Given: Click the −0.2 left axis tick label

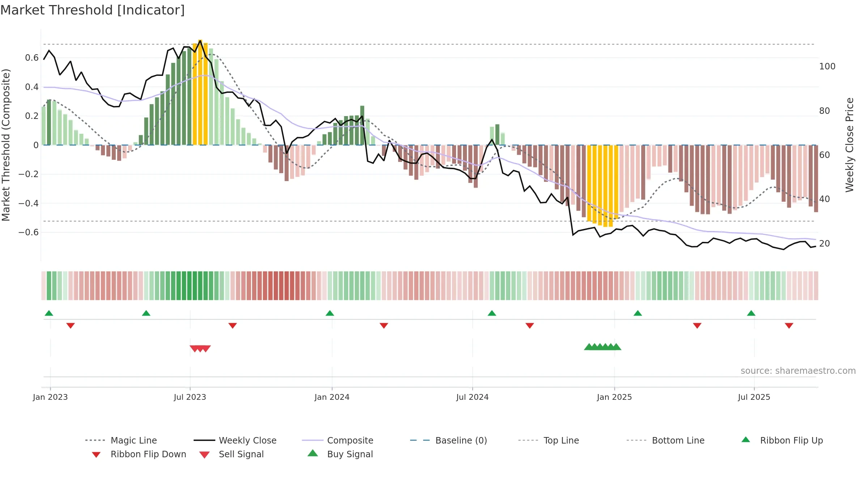Looking at the screenshot, I should (29, 174).
